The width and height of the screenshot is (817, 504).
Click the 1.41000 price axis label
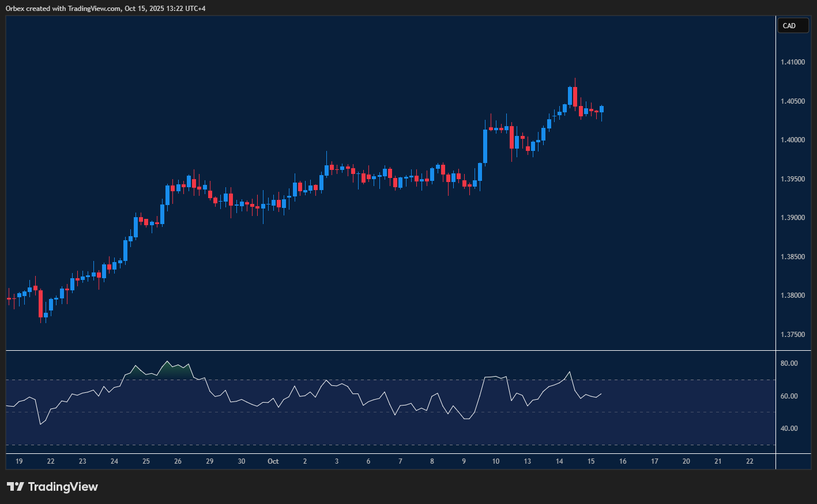tap(792, 62)
